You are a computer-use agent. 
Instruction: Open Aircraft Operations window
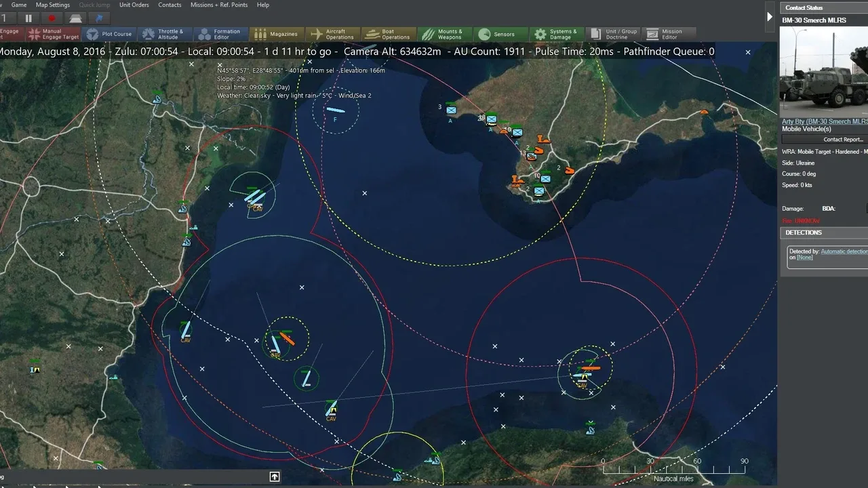(332, 34)
